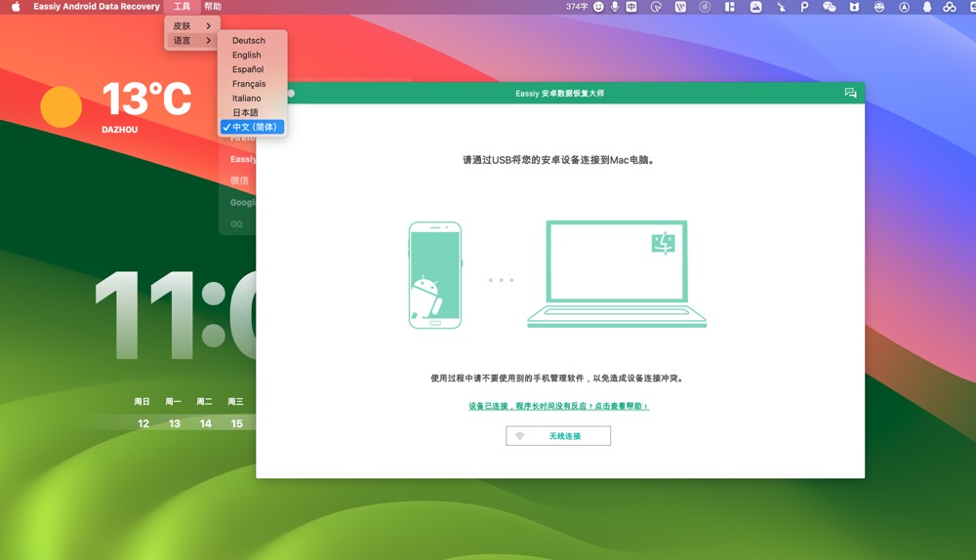Open the 工具 menu
This screenshot has height=560, width=976.
click(182, 7)
